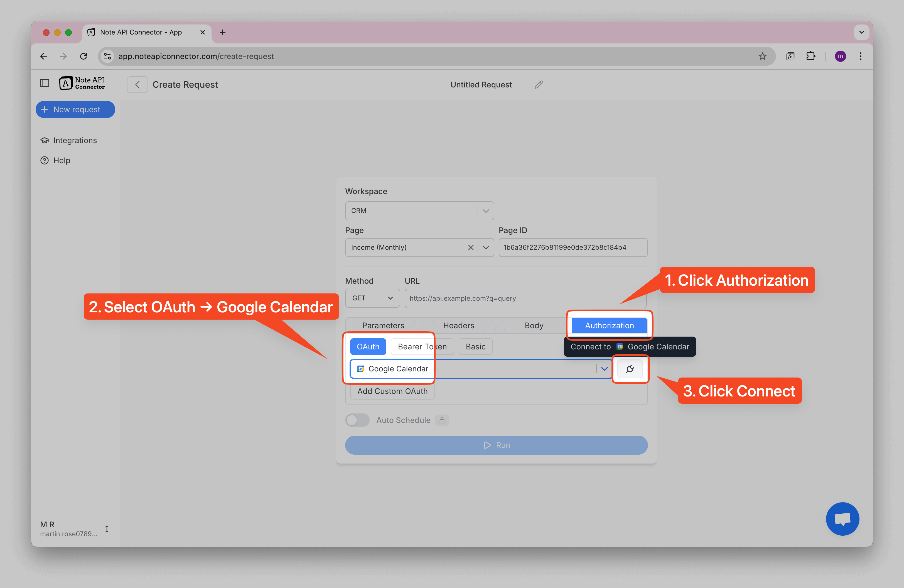Toggle the sidebar panel icon

pyautogui.click(x=45, y=83)
